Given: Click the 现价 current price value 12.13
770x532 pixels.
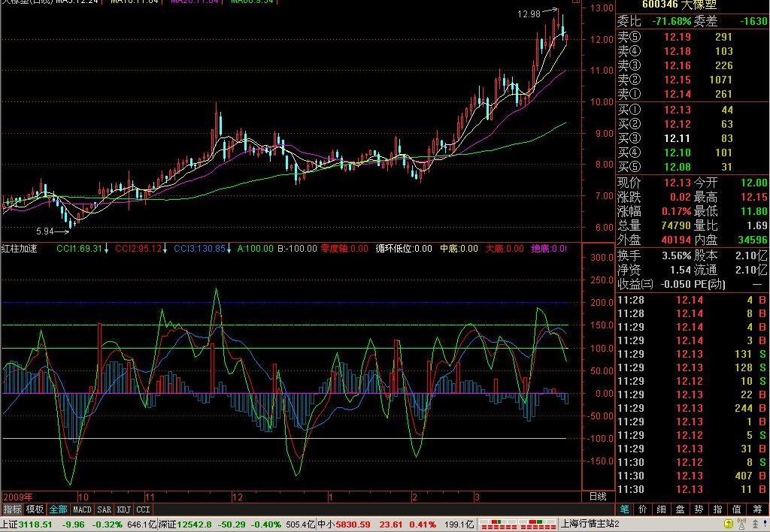Looking at the screenshot, I should pos(678,183).
